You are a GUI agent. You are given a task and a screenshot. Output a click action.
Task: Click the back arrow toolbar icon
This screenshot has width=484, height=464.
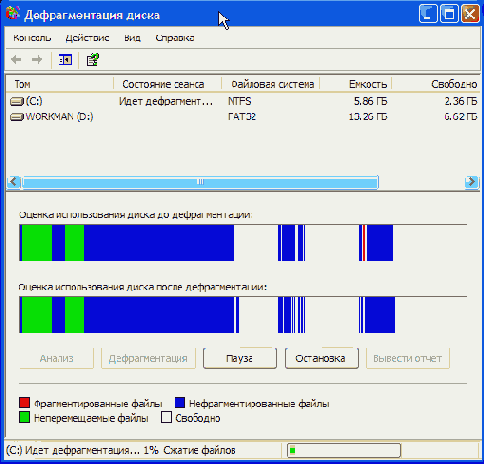tap(16, 60)
